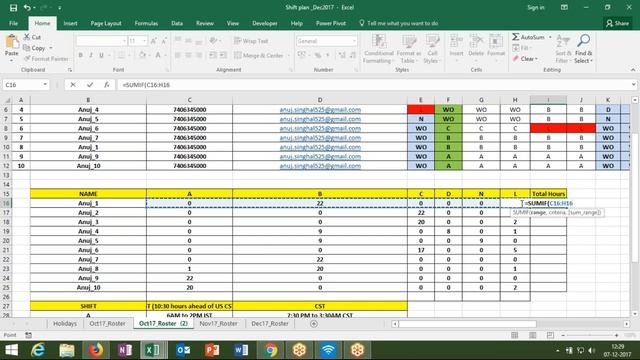Confirm formula with checkmark icon
The height and width of the screenshot is (360, 640).
pyautogui.click(x=90, y=84)
